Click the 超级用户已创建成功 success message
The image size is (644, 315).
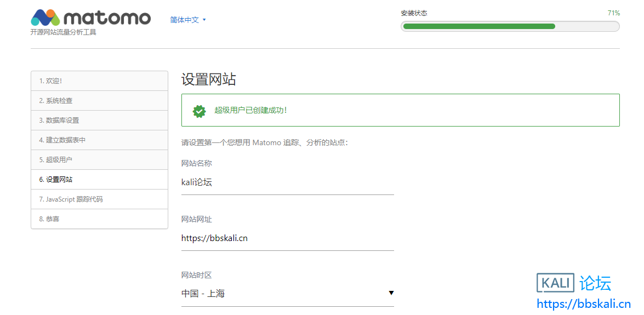tap(250, 111)
